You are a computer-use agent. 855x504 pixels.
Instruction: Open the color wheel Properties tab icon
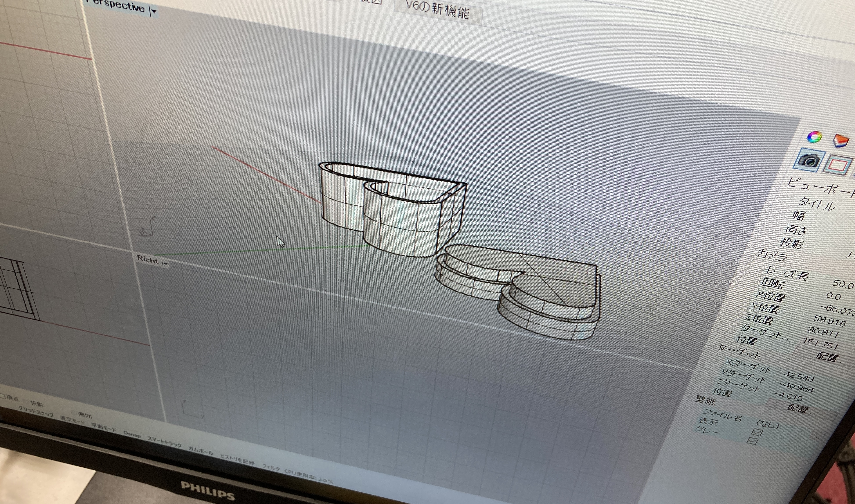coord(814,137)
